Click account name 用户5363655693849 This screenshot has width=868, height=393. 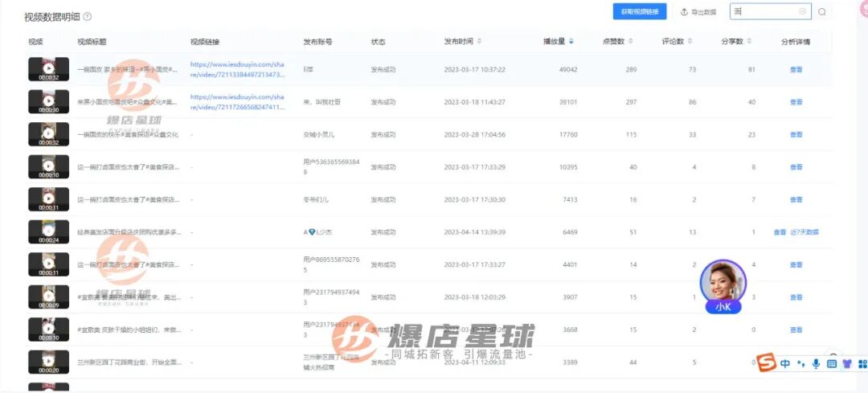pos(331,167)
